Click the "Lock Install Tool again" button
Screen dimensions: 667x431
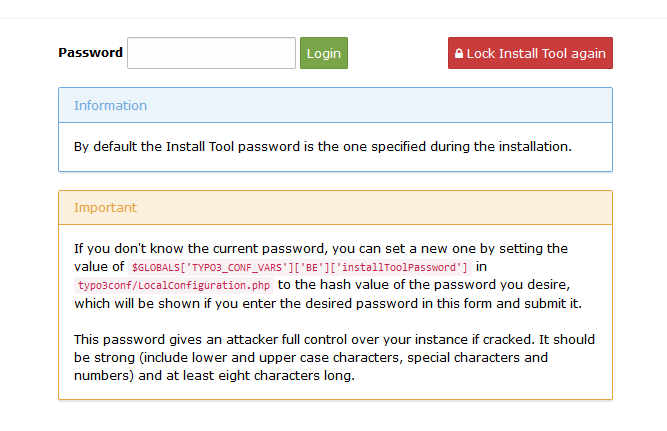click(530, 53)
